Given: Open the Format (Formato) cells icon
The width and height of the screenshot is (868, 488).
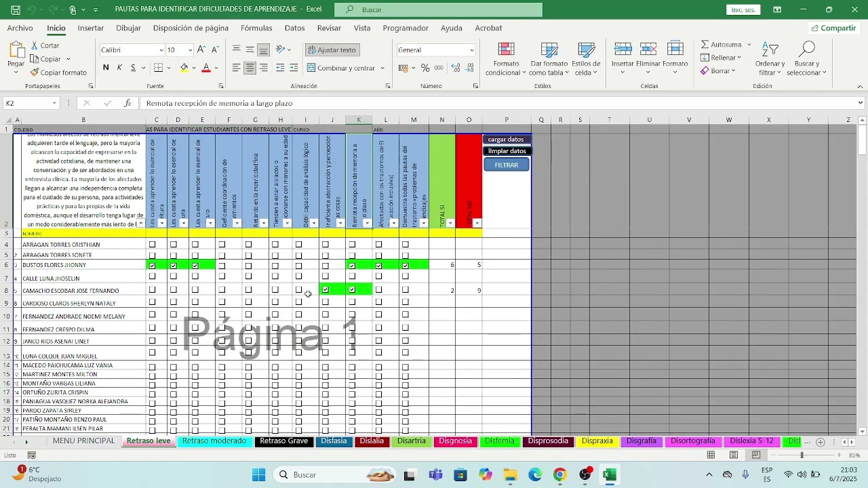Looking at the screenshot, I should 675,49.
